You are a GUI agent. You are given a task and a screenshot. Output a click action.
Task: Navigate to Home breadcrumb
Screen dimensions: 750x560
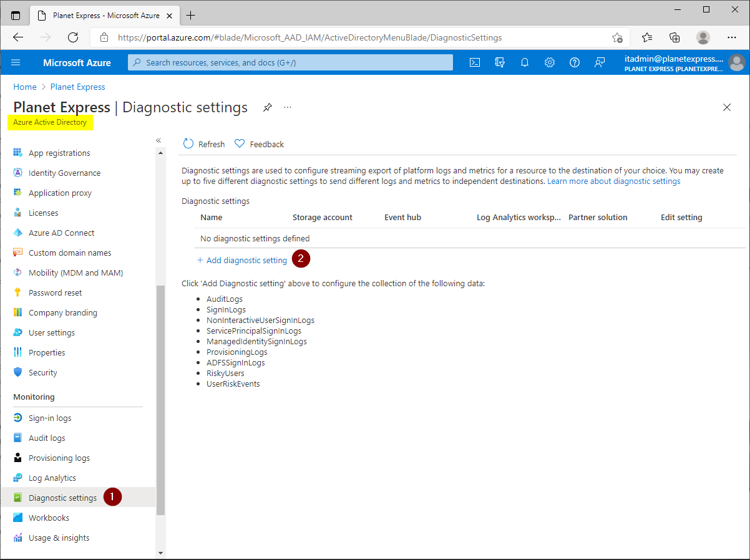point(25,87)
